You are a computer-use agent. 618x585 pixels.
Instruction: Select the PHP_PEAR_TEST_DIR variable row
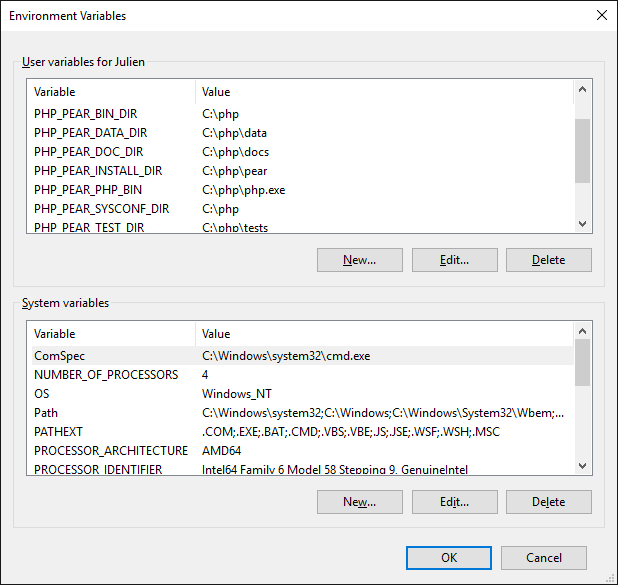[x=302, y=227]
